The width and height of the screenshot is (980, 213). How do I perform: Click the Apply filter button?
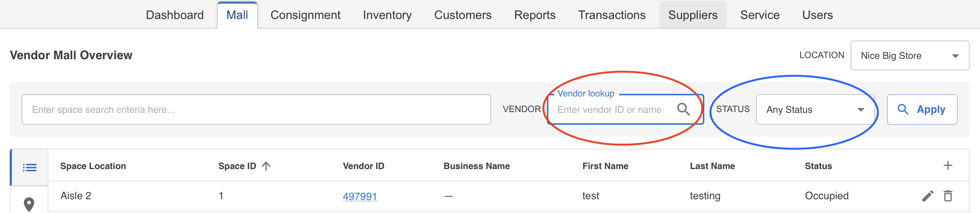[922, 109]
